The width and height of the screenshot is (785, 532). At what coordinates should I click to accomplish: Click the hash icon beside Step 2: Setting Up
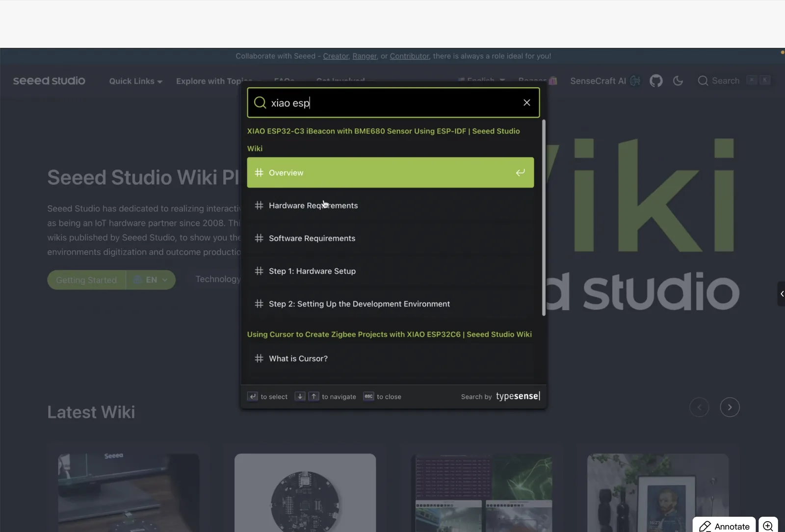tap(259, 304)
